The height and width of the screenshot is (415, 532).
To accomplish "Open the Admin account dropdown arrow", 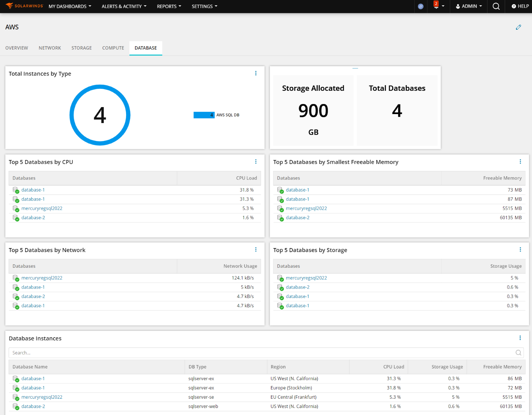I will 480,6.
